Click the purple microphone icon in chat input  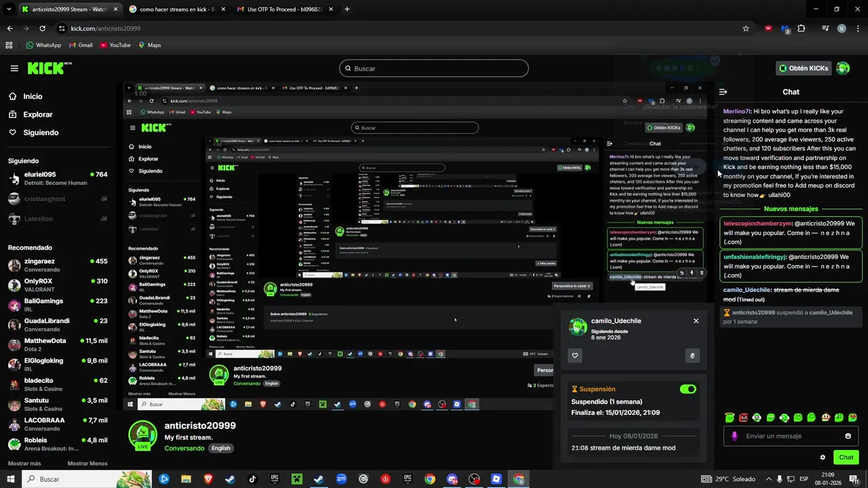point(734,436)
